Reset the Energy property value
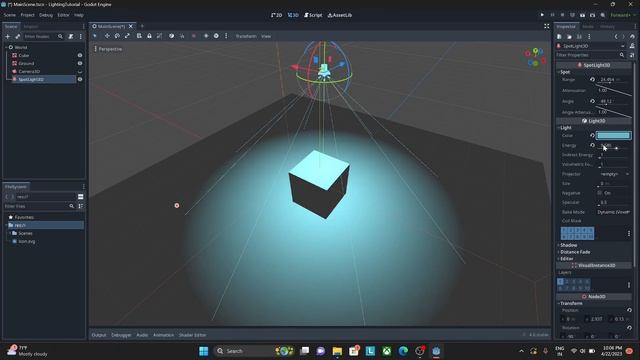This screenshot has height=360, width=640. click(x=592, y=145)
